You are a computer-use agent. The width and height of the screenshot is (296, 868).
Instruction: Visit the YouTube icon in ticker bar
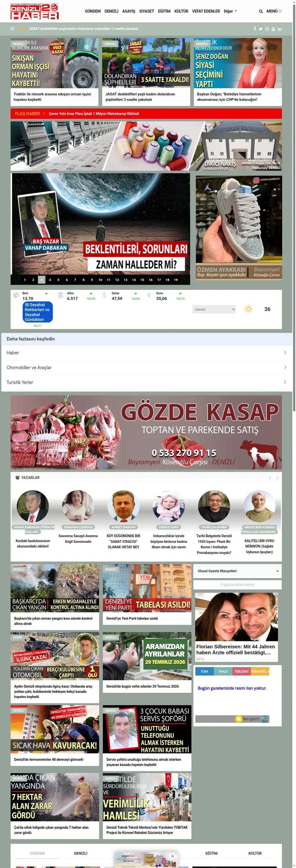coord(273,29)
